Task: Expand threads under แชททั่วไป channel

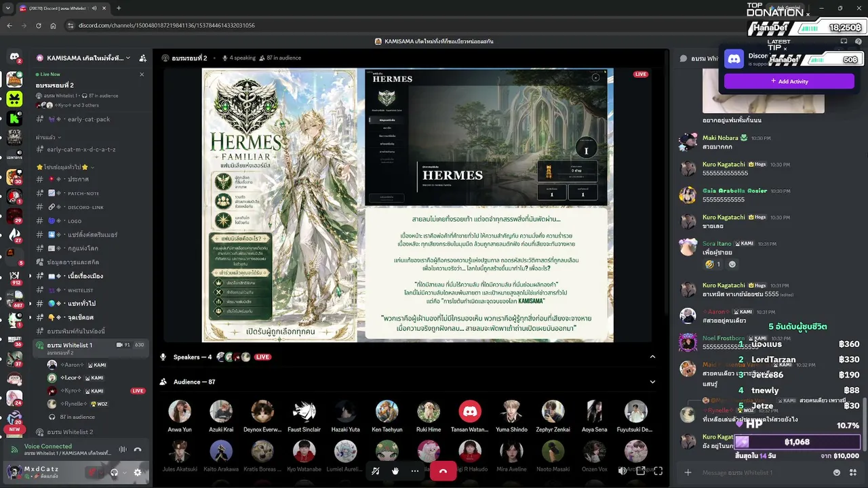Action: click(x=30, y=304)
